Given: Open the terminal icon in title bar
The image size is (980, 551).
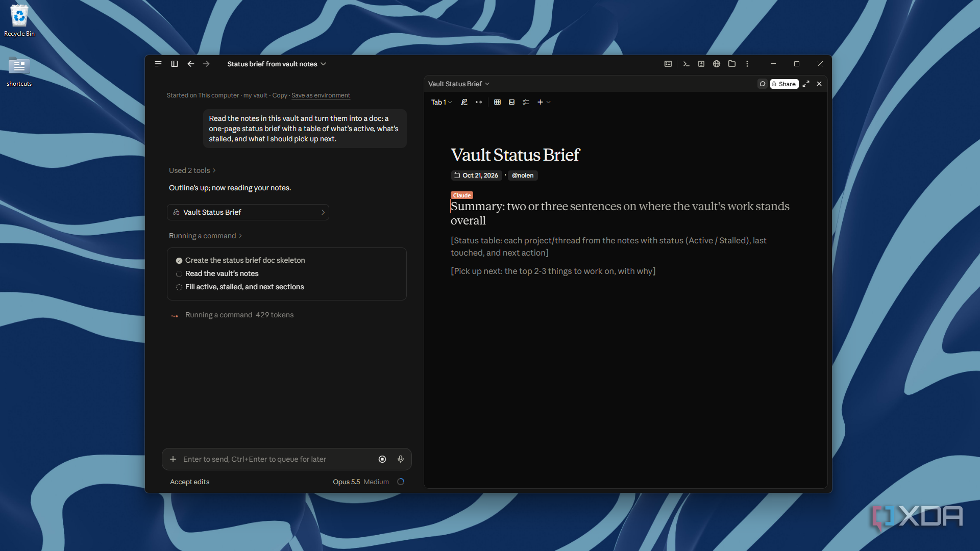Looking at the screenshot, I should pos(686,64).
